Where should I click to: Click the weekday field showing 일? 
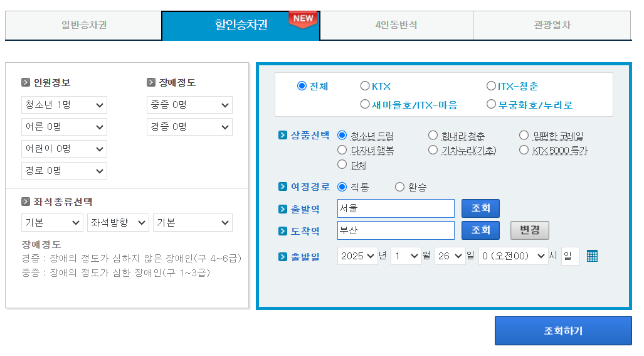pyautogui.click(x=570, y=256)
